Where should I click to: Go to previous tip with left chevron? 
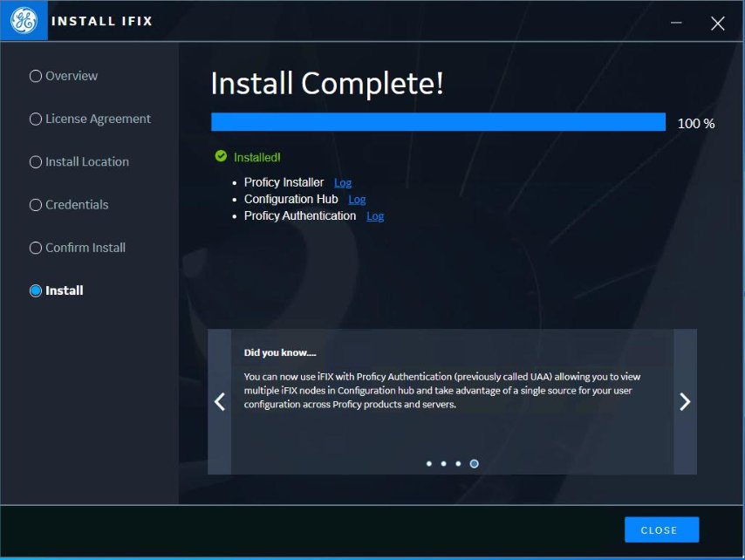pyautogui.click(x=220, y=402)
